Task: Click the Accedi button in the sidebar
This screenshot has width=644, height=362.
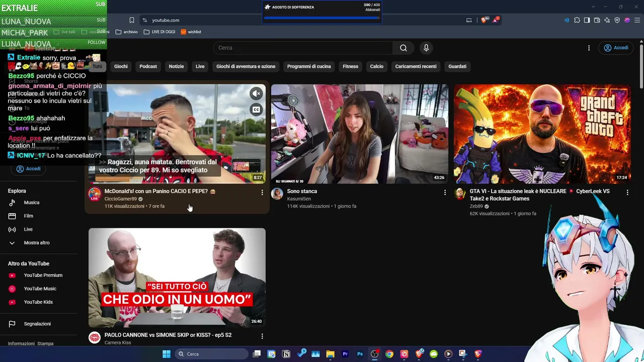Action: (x=28, y=168)
